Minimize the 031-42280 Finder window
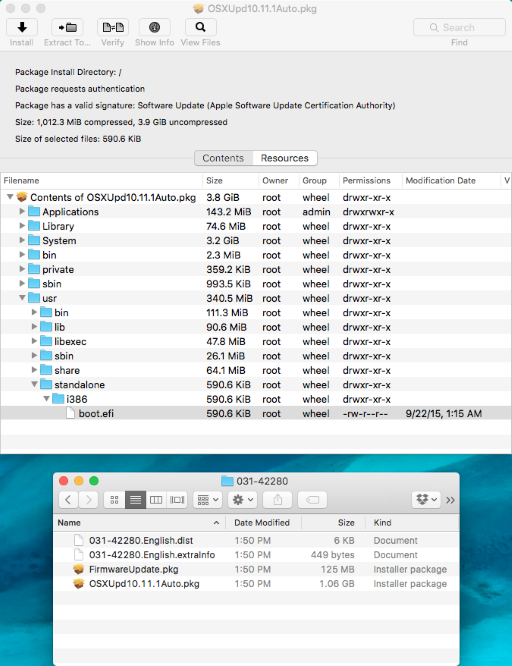 [x=79, y=481]
